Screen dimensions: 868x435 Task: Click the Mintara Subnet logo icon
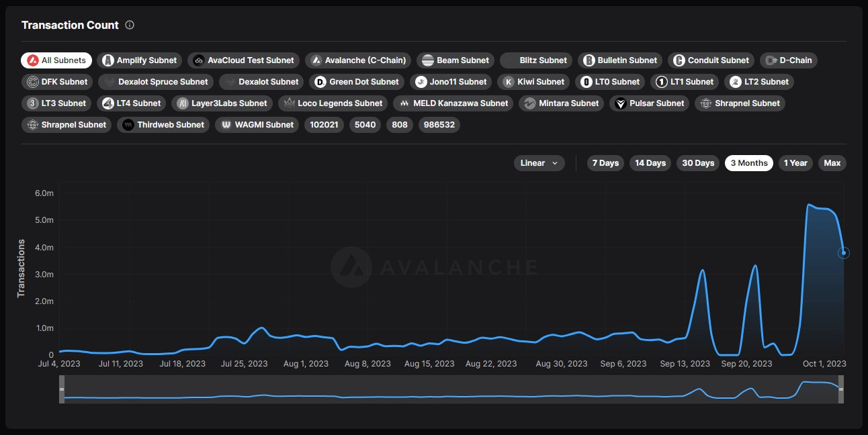coord(529,103)
